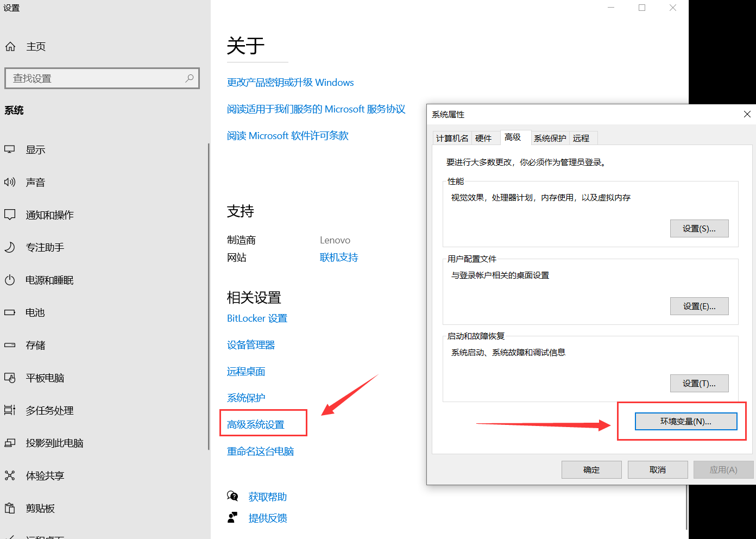Confirm with the 确定 button
Screen dimensions: 756x539
coord(591,469)
